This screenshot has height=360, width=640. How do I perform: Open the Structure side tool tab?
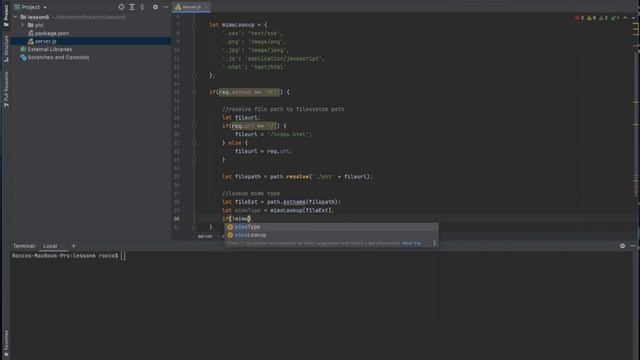click(x=6, y=48)
